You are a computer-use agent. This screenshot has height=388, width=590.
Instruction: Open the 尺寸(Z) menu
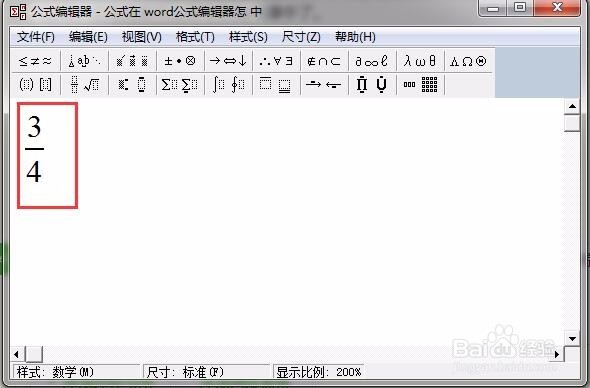[x=301, y=37]
